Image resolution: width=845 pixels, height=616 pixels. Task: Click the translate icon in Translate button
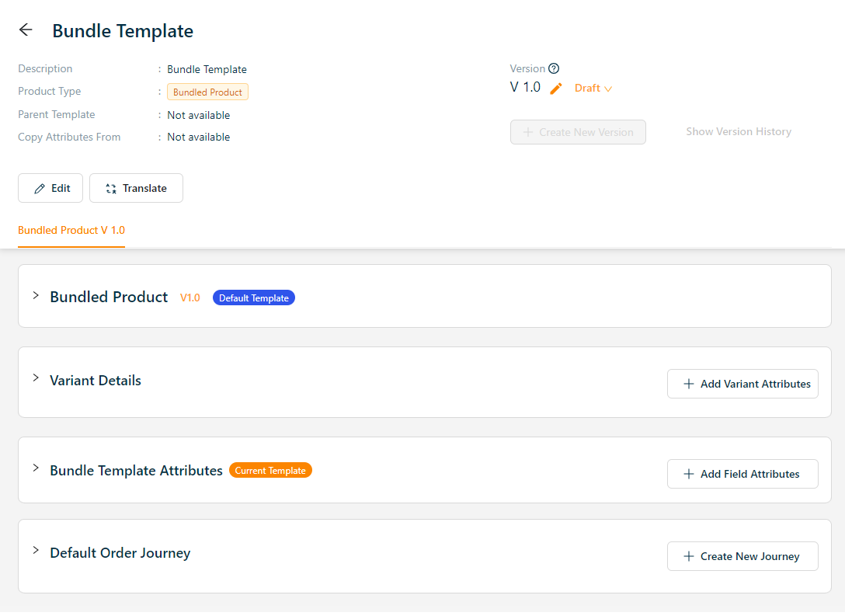111,189
